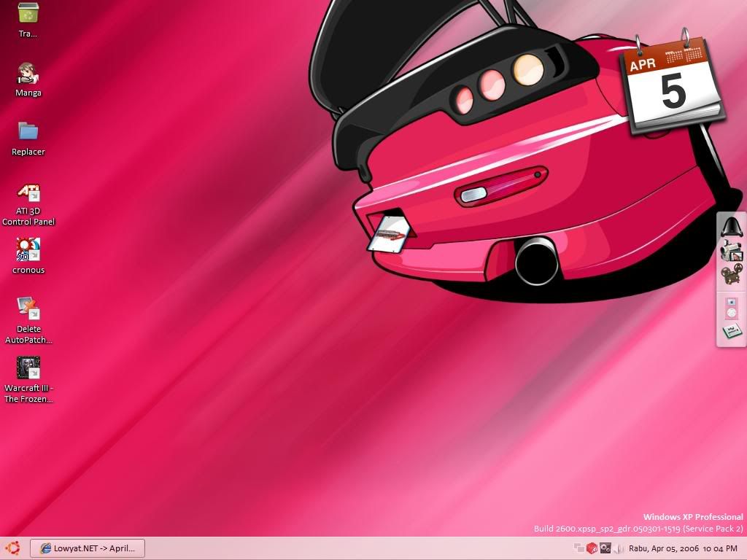Viewport: 747px width, 560px height.
Task: Click the taskbar clock showing 10 04 PM
Action: click(x=720, y=548)
